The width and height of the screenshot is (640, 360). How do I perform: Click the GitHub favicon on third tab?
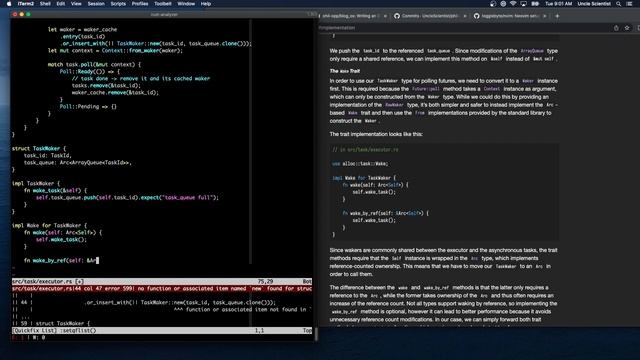click(x=476, y=16)
